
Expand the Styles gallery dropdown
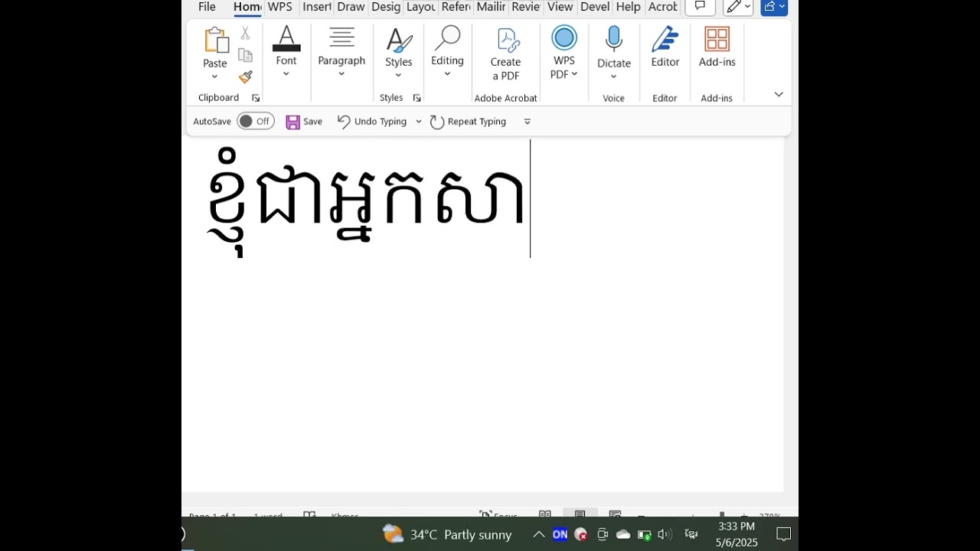tap(398, 76)
